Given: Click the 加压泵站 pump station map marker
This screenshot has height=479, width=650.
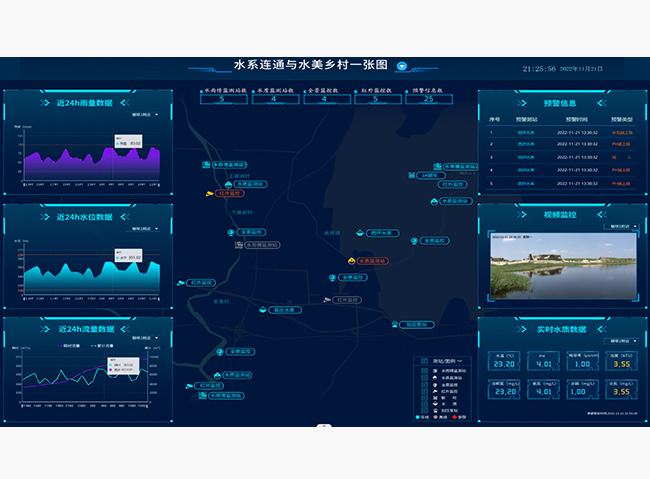Looking at the screenshot, I should [x=414, y=324].
